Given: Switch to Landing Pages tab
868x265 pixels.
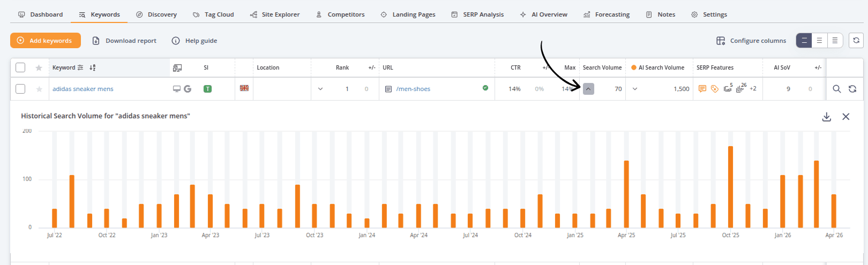Looking at the screenshot, I should 408,14.
